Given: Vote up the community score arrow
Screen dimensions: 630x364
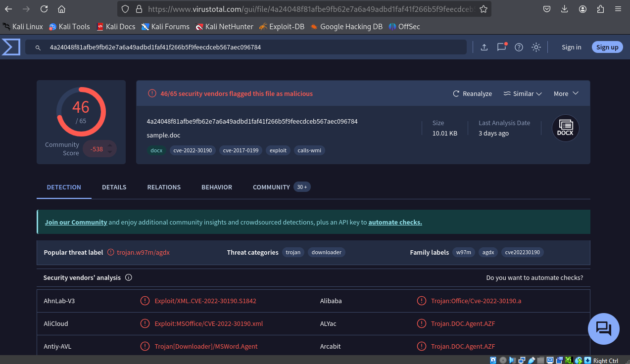Looking at the screenshot, I should [x=110, y=145].
